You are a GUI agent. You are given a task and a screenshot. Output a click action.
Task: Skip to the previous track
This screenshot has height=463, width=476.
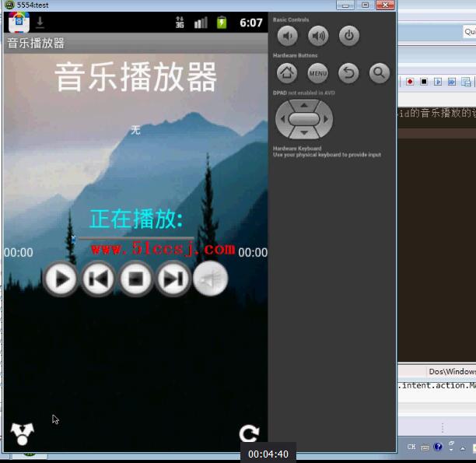[x=98, y=279]
